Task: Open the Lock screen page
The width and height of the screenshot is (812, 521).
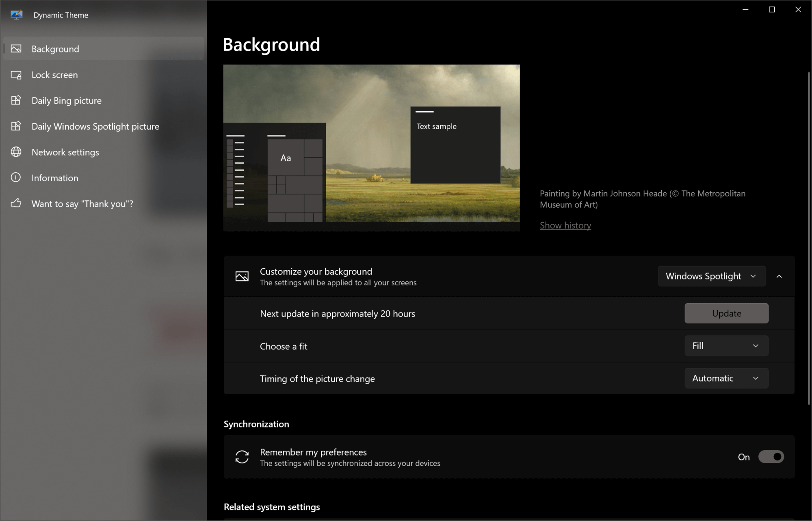Action: coord(104,75)
